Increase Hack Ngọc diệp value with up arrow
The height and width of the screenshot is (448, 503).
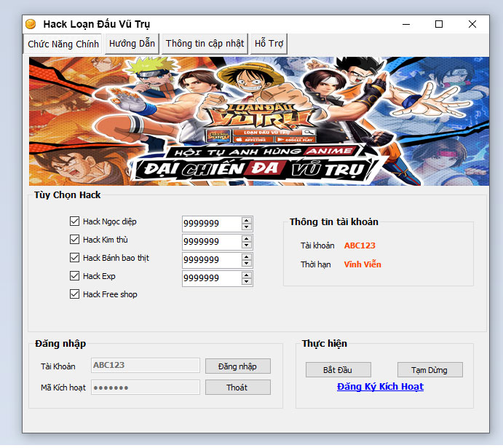coord(247,220)
